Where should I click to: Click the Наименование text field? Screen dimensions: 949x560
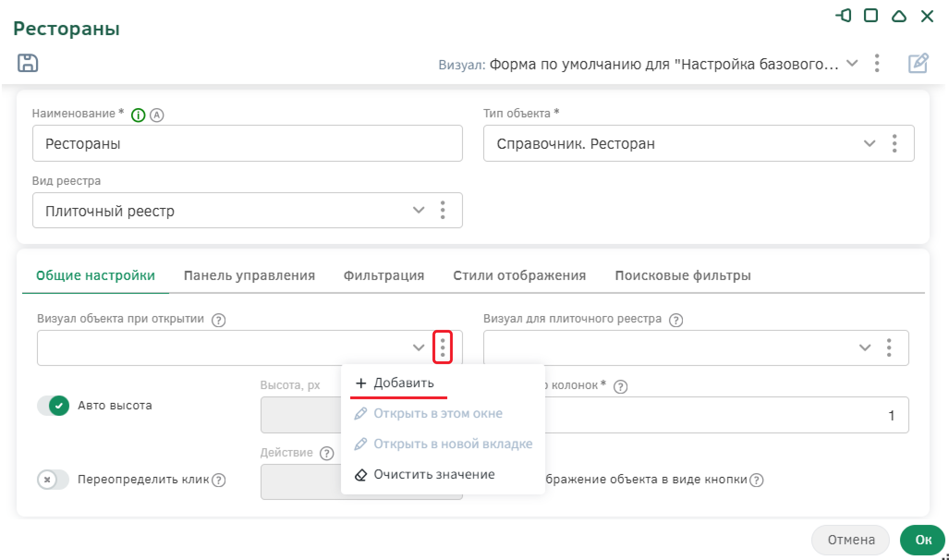coord(247,144)
